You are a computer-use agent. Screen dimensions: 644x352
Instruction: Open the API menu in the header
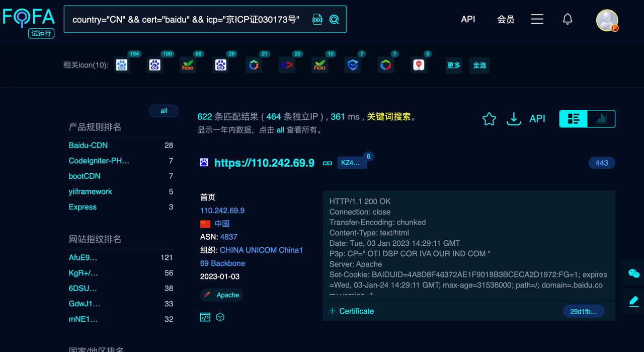tap(468, 19)
